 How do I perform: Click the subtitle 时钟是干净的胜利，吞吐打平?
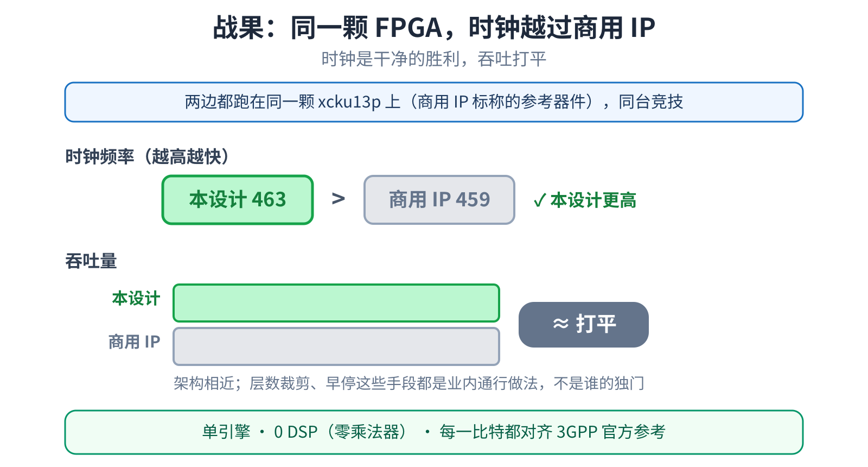click(434, 59)
